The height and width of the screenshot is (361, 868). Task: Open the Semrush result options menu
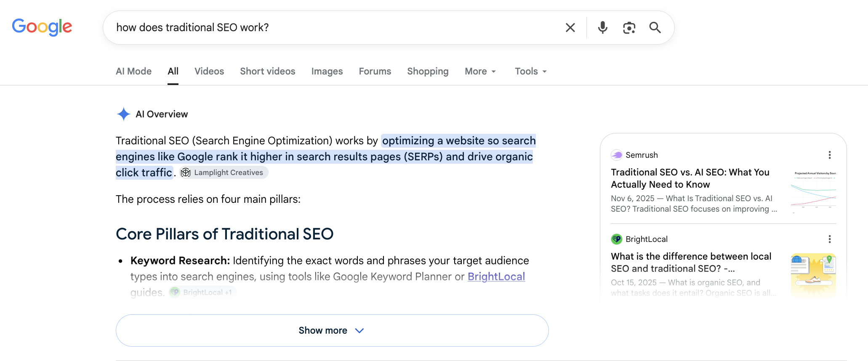point(830,155)
